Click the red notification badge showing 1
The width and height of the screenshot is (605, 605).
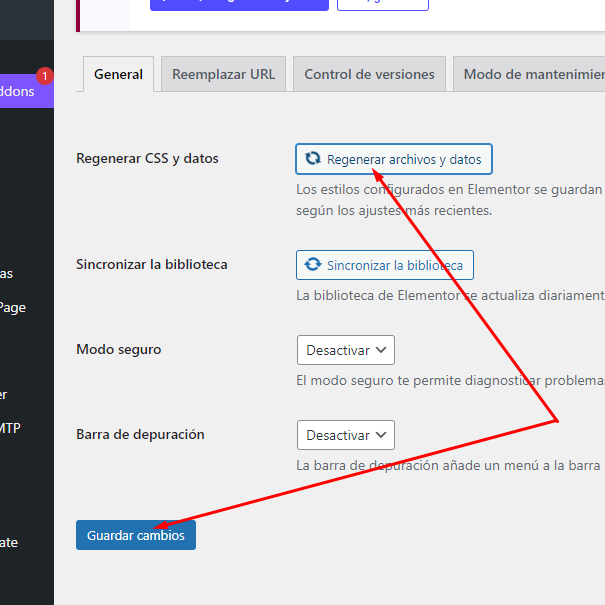44,76
